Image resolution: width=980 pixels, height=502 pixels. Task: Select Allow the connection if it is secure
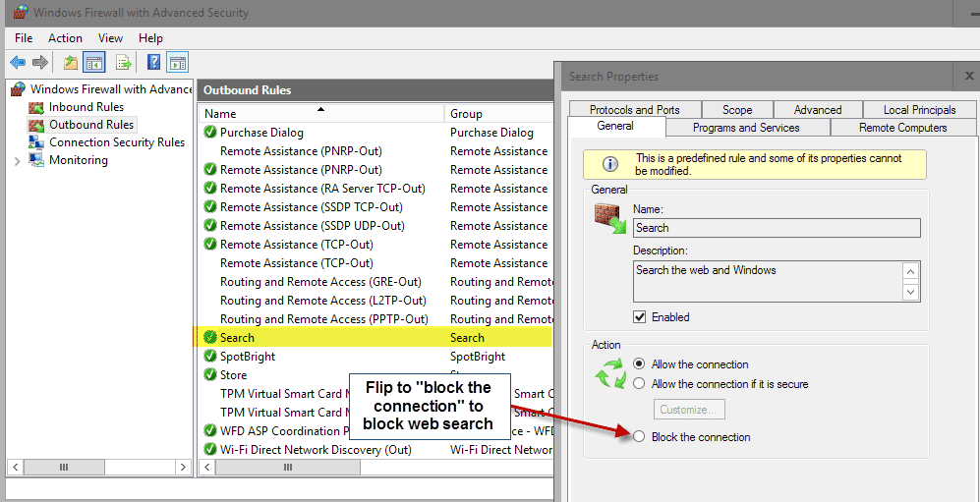[639, 384]
